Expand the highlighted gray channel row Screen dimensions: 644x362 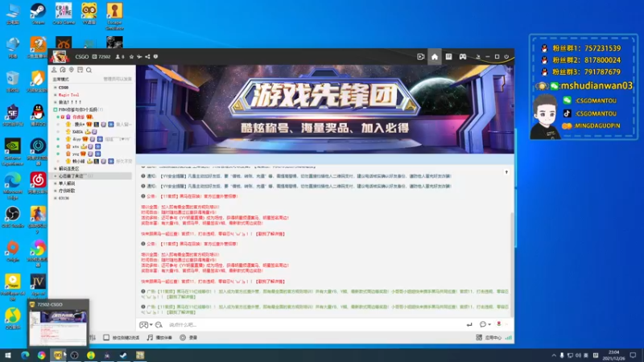pos(56,175)
